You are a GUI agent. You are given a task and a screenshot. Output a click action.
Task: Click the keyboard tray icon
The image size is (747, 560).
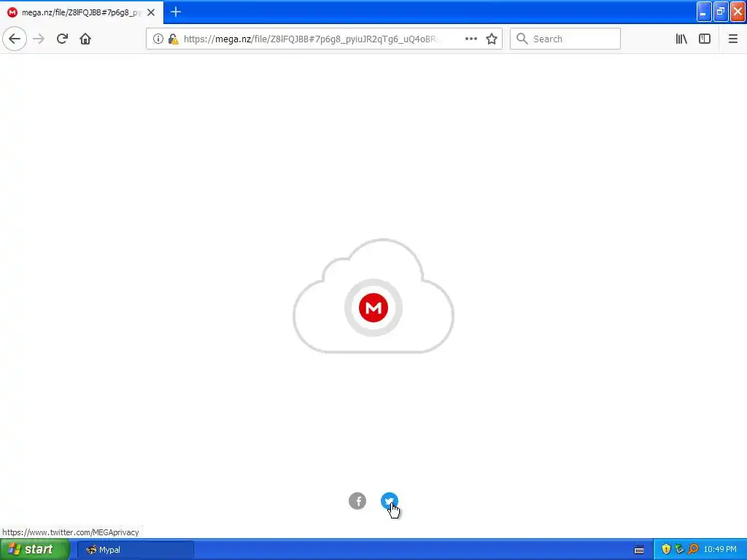[639, 550]
